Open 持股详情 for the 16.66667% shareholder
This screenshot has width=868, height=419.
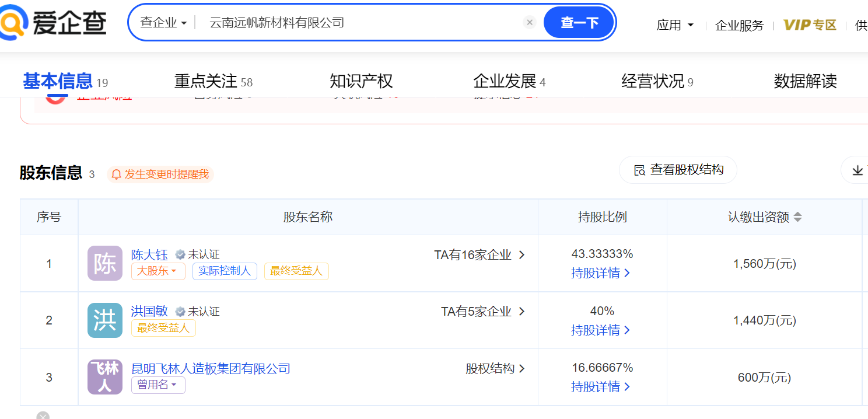coord(601,387)
